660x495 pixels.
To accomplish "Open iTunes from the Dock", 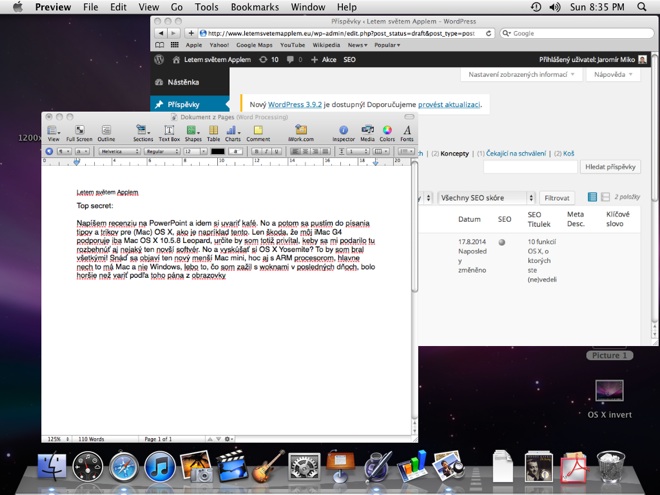I will (x=160, y=467).
